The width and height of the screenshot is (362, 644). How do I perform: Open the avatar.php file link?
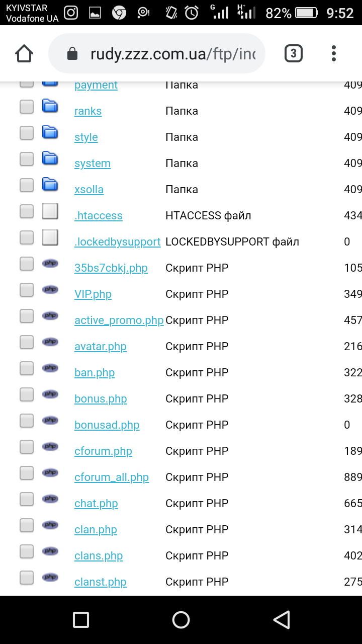point(101,347)
